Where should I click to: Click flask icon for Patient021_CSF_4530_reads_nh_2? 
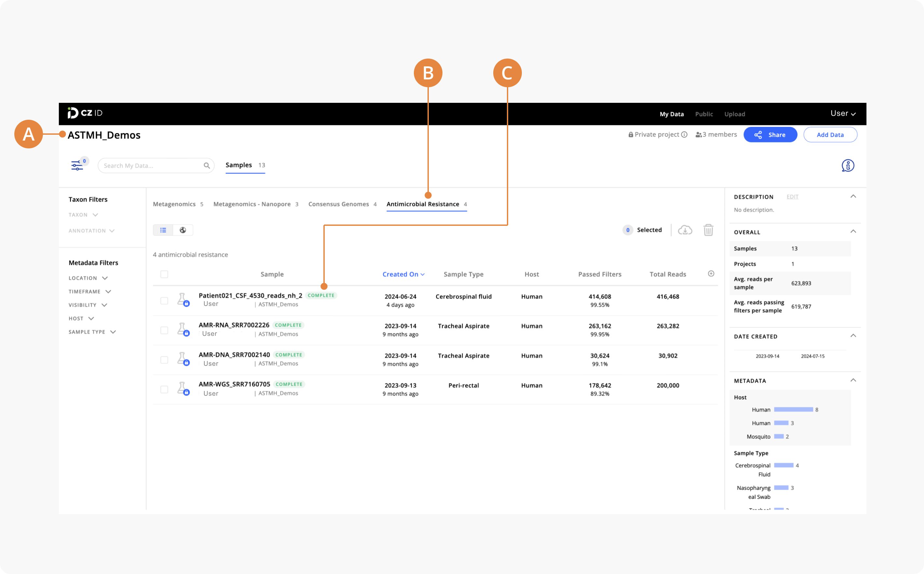click(x=183, y=299)
